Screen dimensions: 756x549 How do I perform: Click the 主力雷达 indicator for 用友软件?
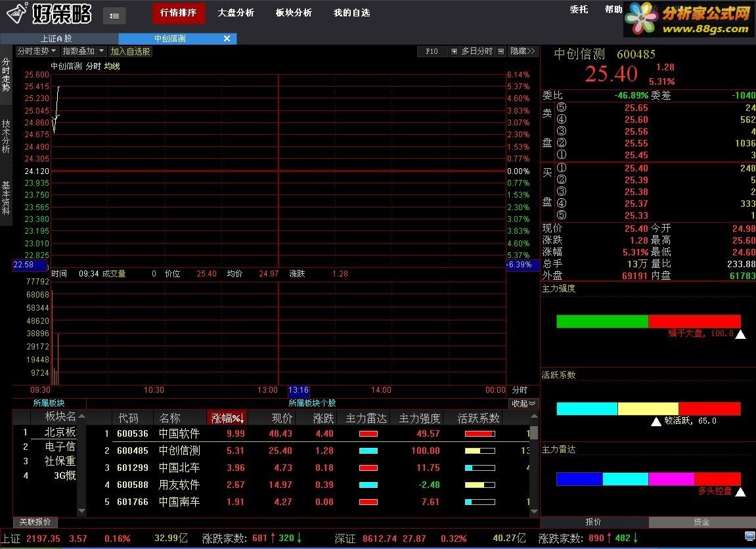tap(368, 485)
